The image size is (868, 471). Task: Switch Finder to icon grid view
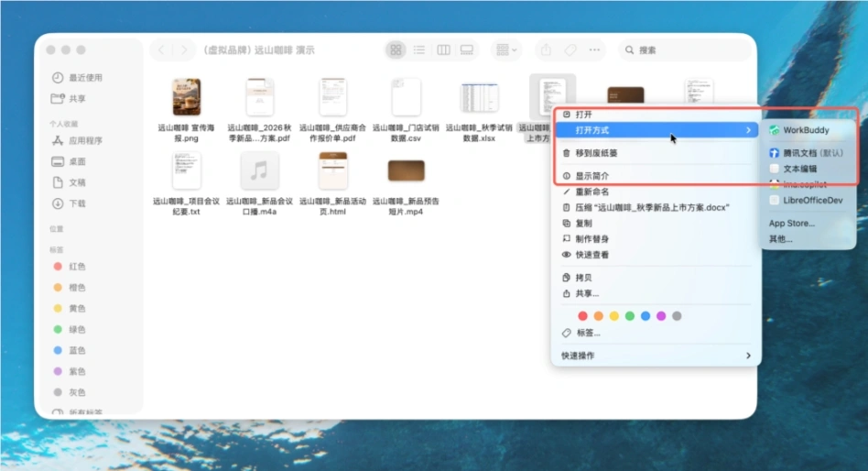(x=396, y=49)
